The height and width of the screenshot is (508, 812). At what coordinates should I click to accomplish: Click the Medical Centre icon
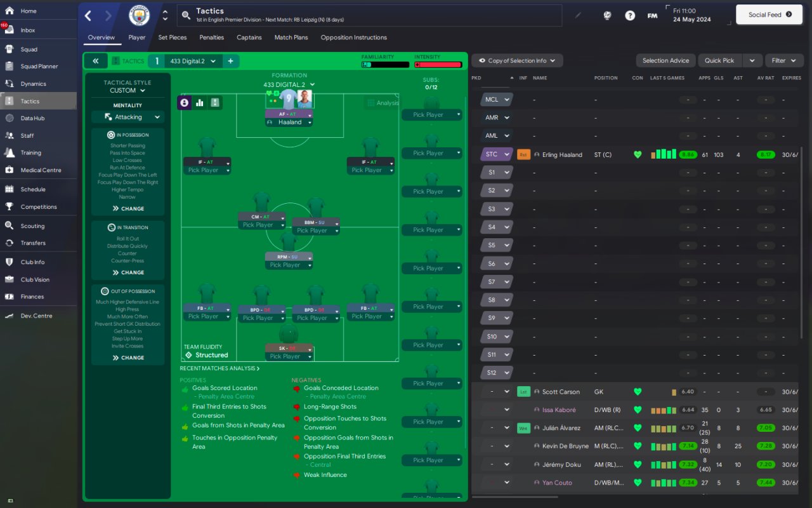click(x=9, y=170)
